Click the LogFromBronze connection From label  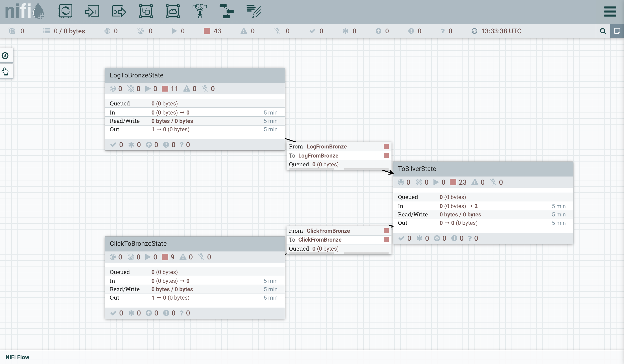[296, 146]
